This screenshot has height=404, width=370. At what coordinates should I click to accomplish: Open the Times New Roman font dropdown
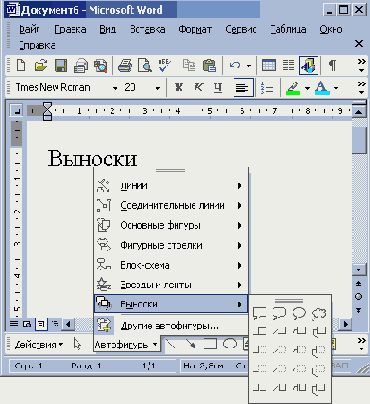click(115, 88)
